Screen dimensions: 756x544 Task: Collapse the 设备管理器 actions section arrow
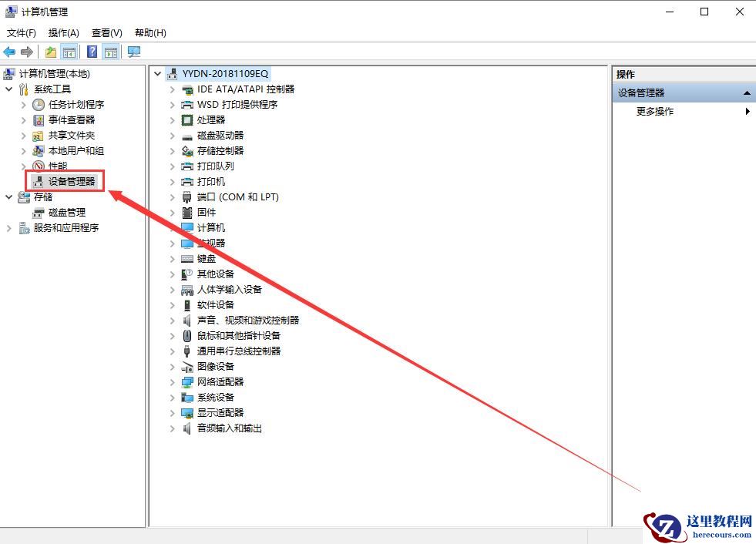coord(746,93)
